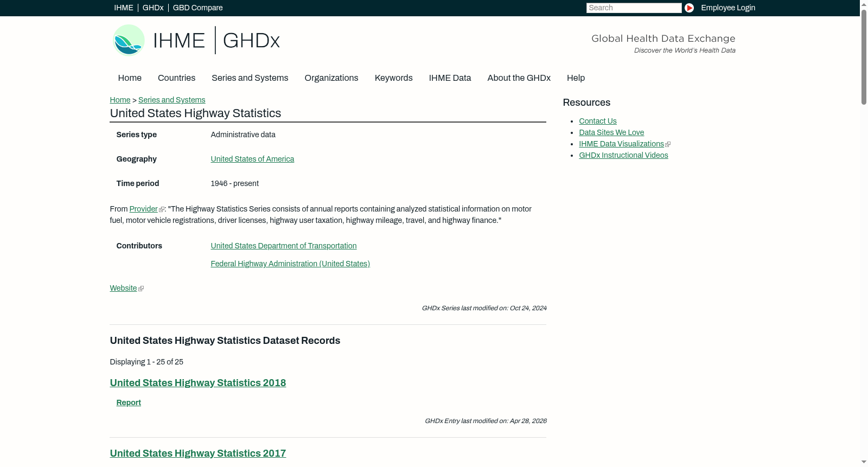Select the Keywords menu item
Screen dimensions: 868x467
pyautogui.click(x=393, y=78)
